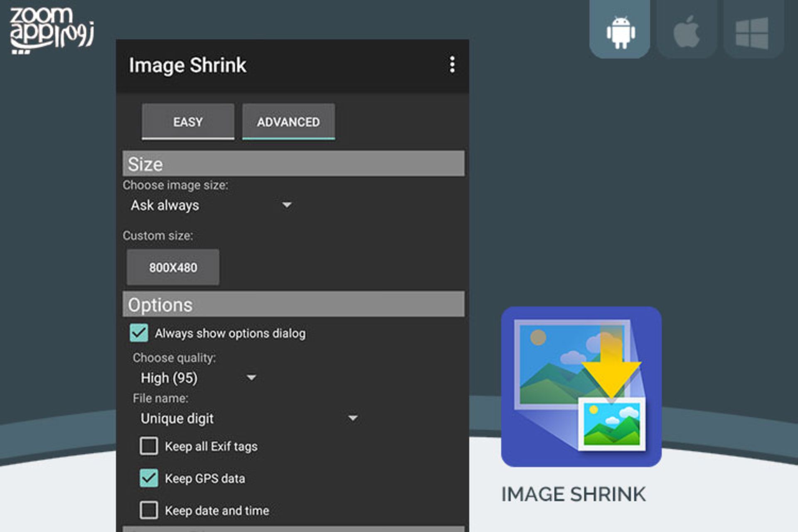Click the Zoomapp logo
The height and width of the screenshot is (532, 798).
click(51, 31)
